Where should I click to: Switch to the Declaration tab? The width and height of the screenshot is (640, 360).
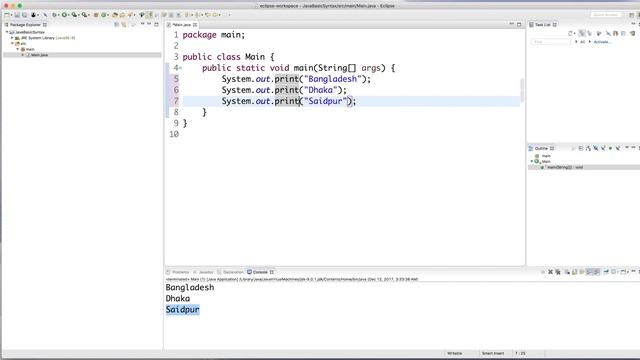coord(231,272)
